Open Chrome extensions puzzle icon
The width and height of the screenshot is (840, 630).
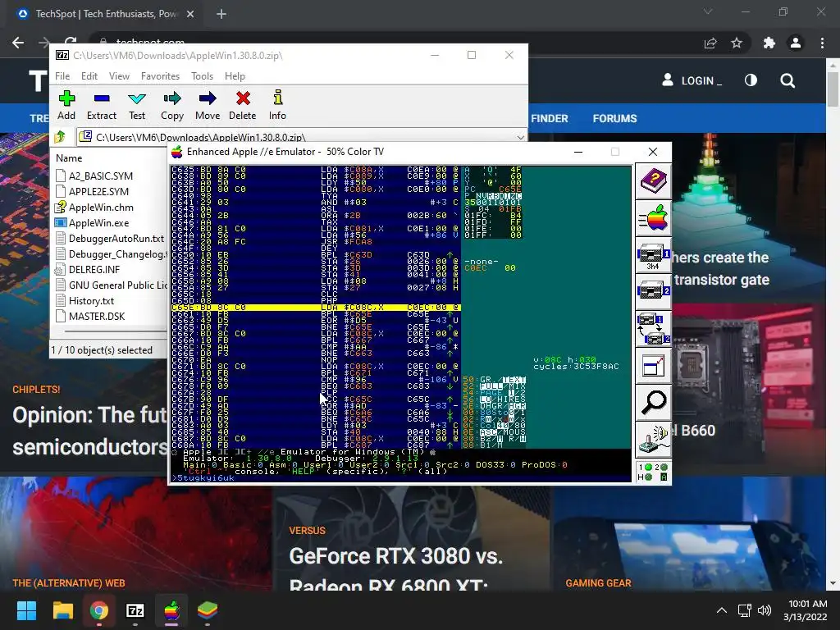coord(769,43)
